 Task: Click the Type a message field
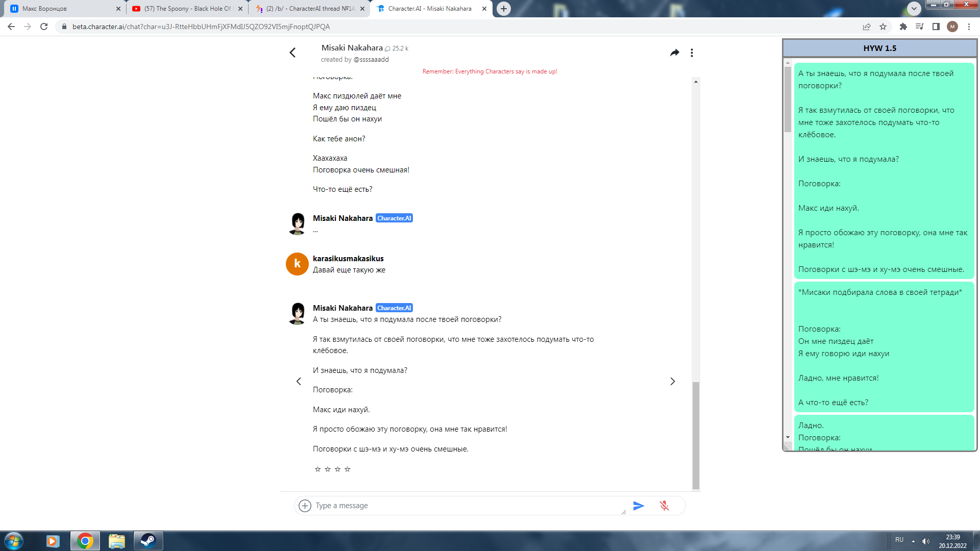click(x=467, y=506)
